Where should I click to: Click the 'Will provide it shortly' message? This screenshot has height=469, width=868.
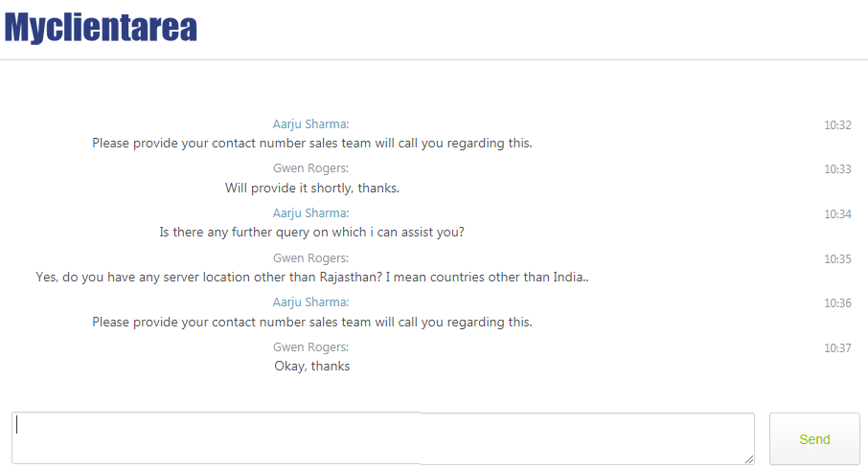point(312,188)
